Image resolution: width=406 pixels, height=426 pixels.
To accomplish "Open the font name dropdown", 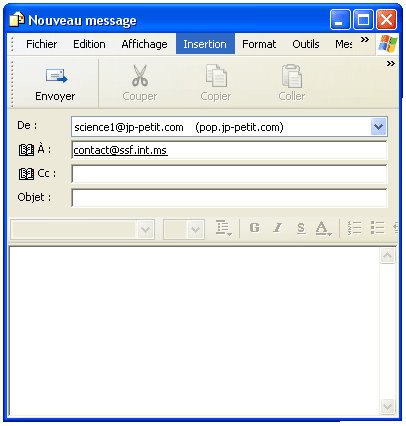I will (x=145, y=229).
